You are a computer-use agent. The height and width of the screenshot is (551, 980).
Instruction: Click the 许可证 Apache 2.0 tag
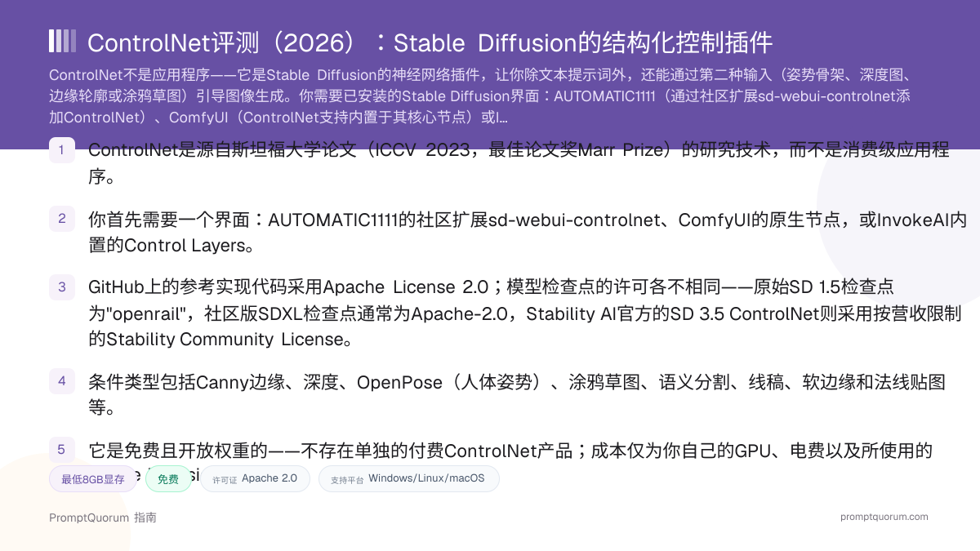255,478
